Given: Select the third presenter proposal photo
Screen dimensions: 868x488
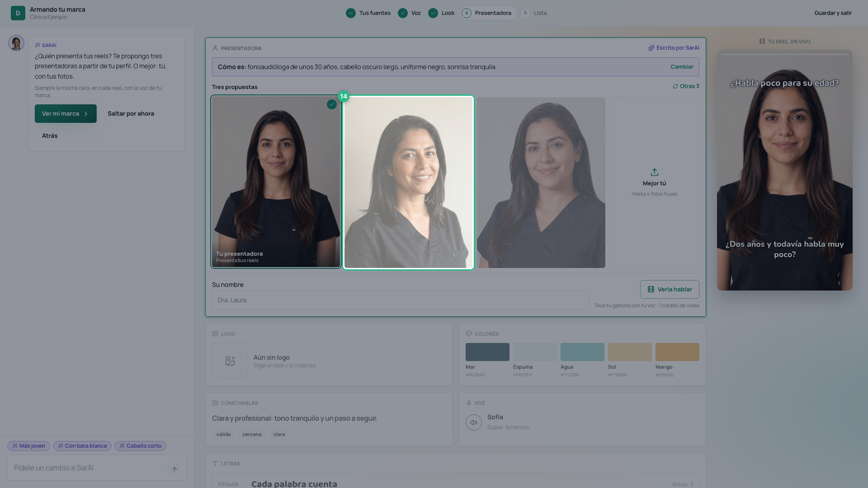Looking at the screenshot, I should click(541, 183).
